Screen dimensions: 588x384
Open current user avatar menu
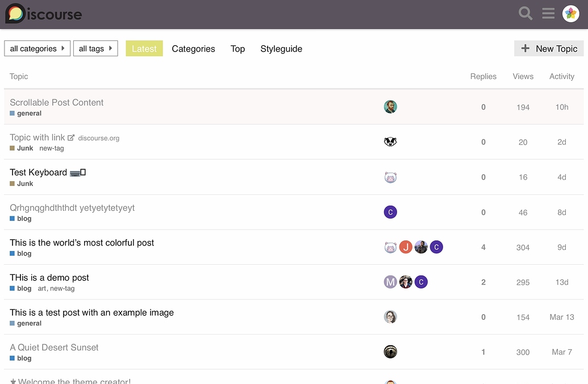(570, 14)
